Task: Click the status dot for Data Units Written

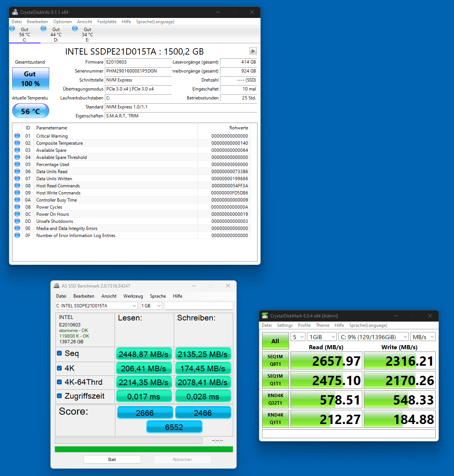Action: point(17,178)
